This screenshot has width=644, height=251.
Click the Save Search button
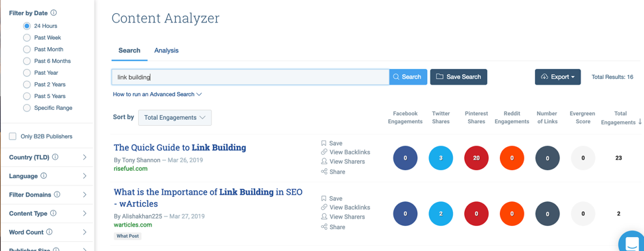[459, 77]
